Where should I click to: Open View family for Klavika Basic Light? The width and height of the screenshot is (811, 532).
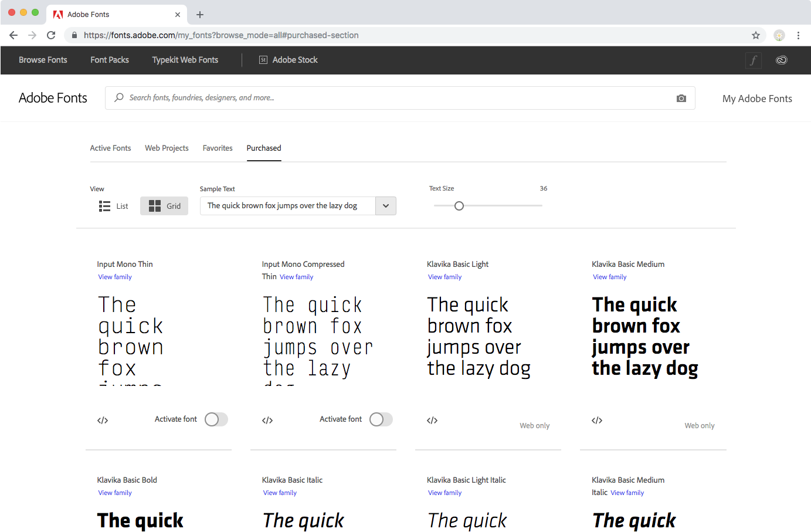tap(444, 277)
